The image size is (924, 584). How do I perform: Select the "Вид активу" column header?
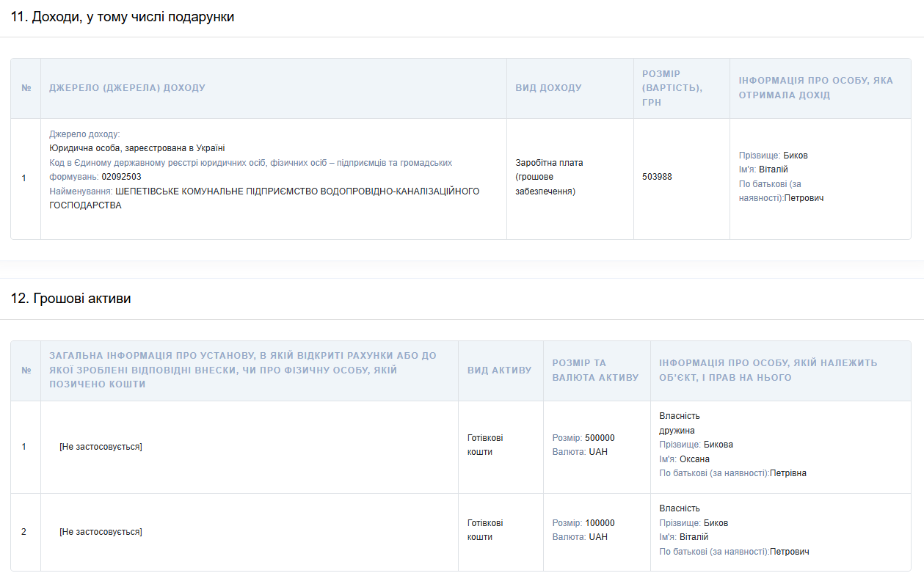(x=499, y=371)
